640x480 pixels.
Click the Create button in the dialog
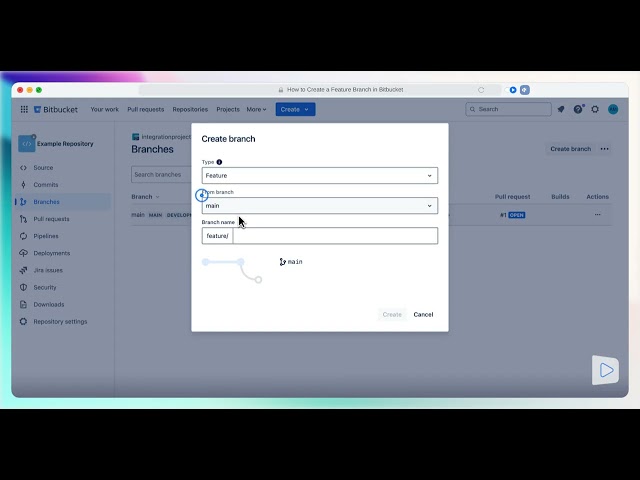pos(392,315)
